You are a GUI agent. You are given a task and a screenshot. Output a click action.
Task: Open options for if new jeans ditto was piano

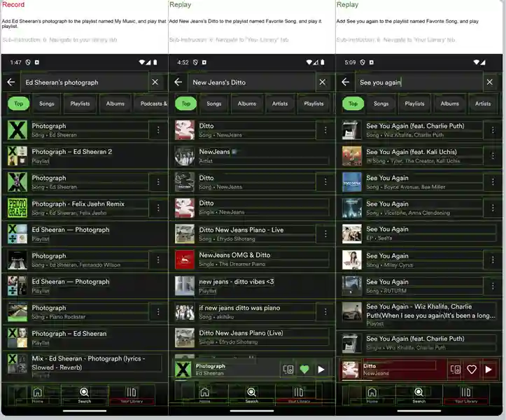pos(325,312)
